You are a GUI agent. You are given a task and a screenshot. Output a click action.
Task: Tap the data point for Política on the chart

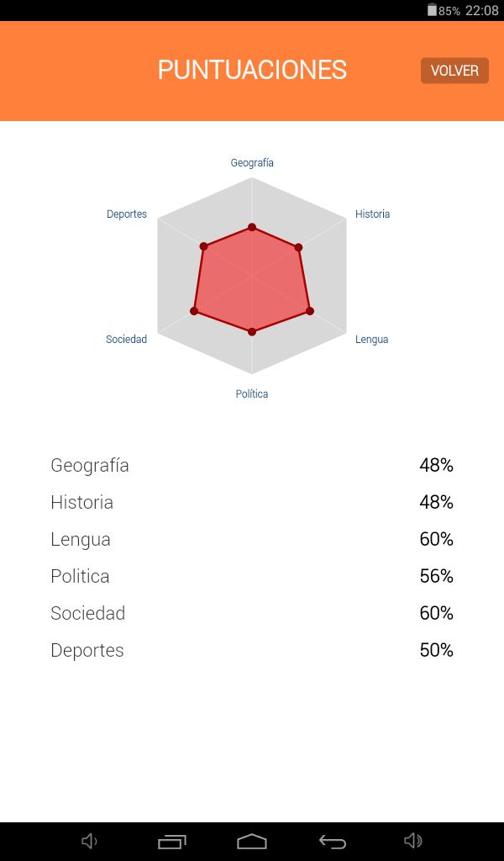pyautogui.click(x=252, y=330)
